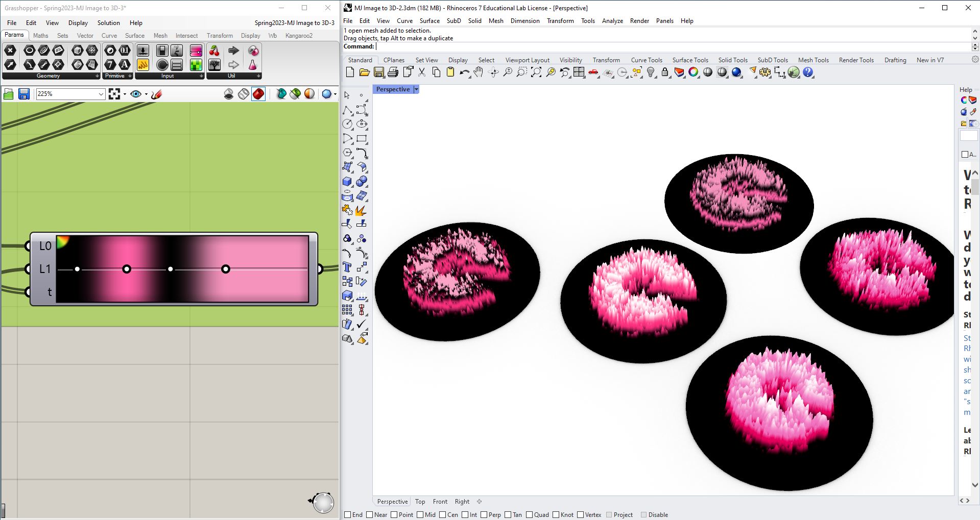Toggle the Quad osnap checkbox
980x520 pixels.
tap(529, 514)
